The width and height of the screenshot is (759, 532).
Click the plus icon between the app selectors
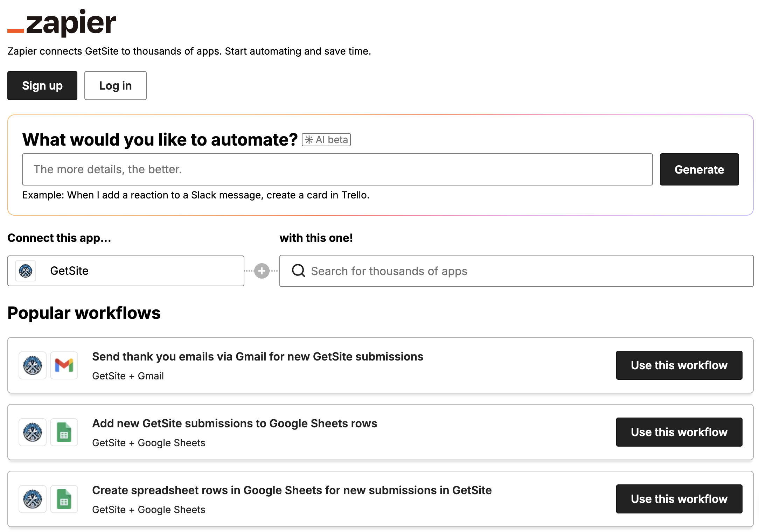pyautogui.click(x=262, y=271)
